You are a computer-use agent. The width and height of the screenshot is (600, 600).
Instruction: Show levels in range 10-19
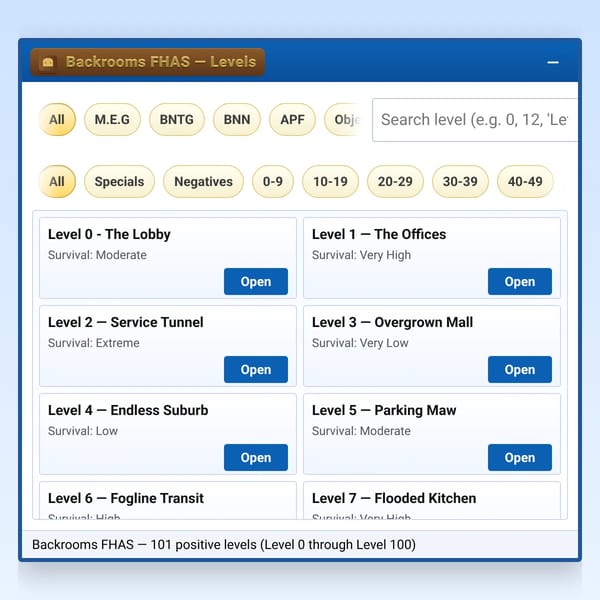[330, 181]
